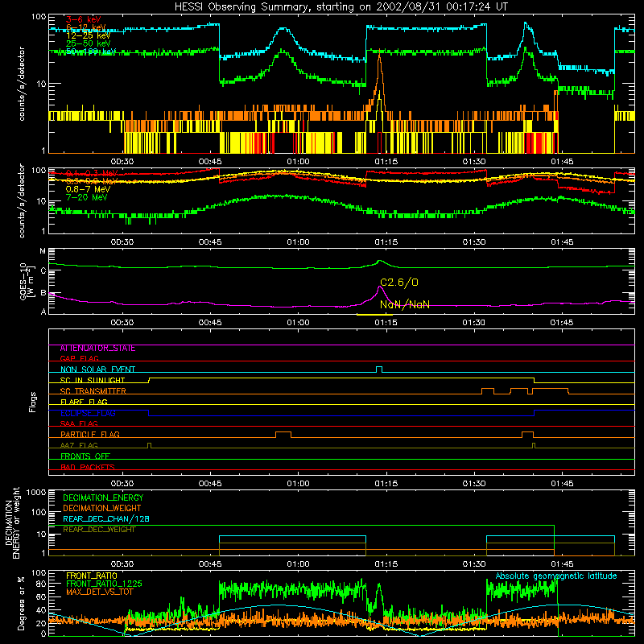The height and width of the screenshot is (644, 644).
Task: Click the REAR_DEC_CHAN/128 legend label
Action: [x=106, y=518]
